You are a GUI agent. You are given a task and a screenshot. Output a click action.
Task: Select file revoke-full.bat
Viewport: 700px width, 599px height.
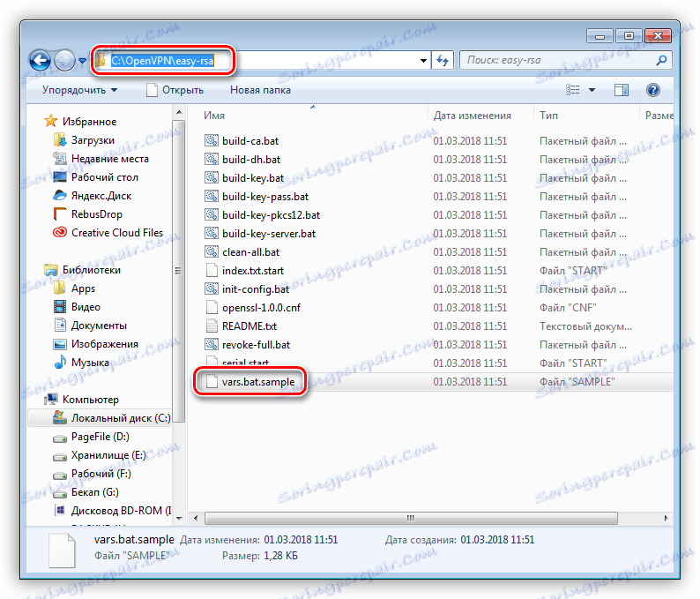(257, 345)
